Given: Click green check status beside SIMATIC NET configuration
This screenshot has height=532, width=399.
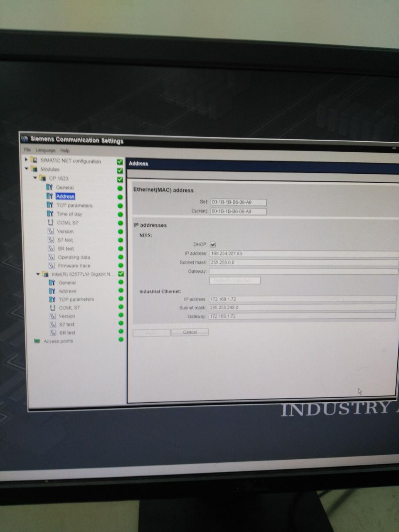Looking at the screenshot, I should pos(120,162).
